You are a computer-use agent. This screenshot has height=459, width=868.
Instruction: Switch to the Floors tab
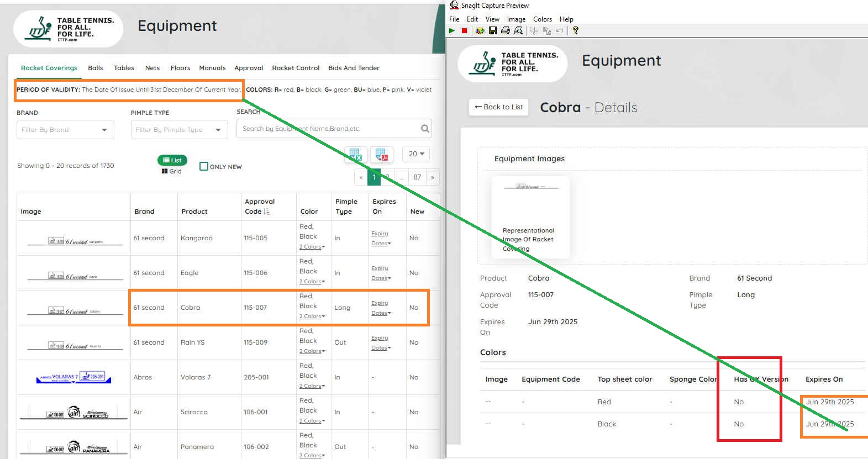tap(180, 68)
